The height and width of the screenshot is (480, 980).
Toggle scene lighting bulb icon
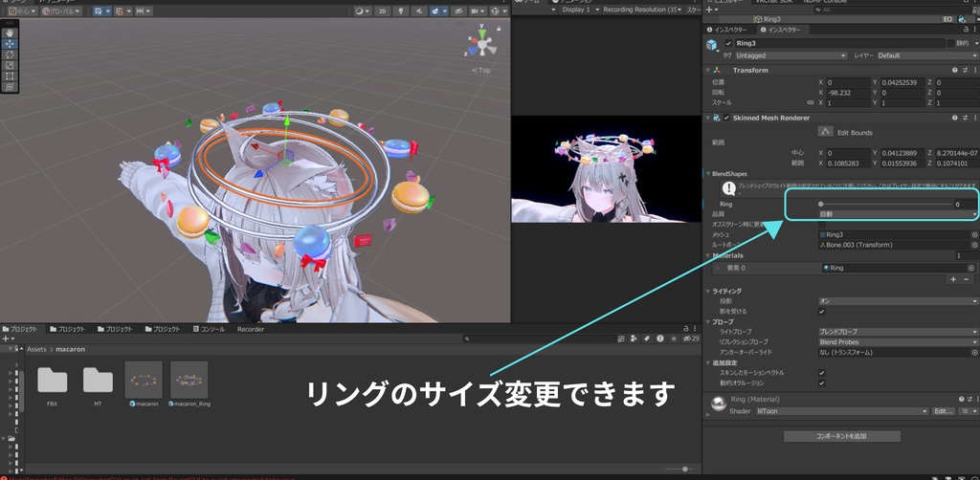click(x=400, y=11)
